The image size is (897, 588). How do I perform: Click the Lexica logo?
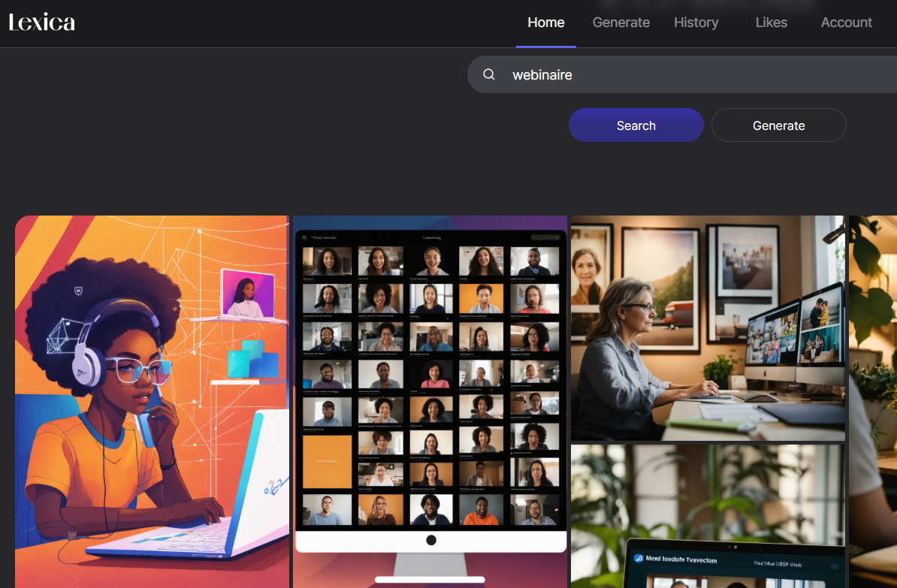click(42, 23)
